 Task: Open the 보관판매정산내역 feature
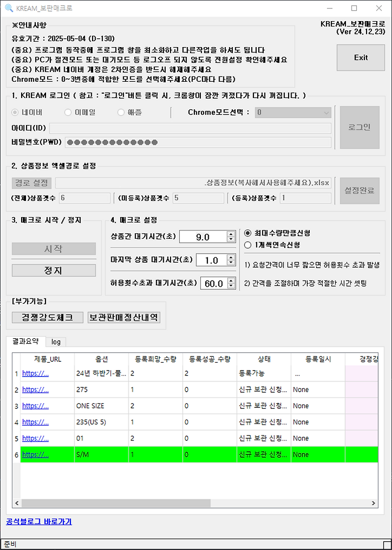tap(123, 317)
